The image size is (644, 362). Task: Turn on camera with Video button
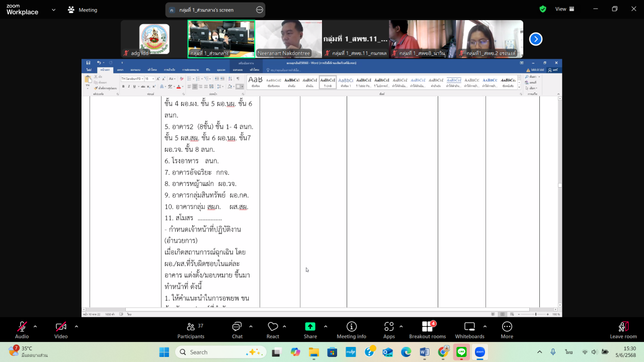click(x=61, y=329)
